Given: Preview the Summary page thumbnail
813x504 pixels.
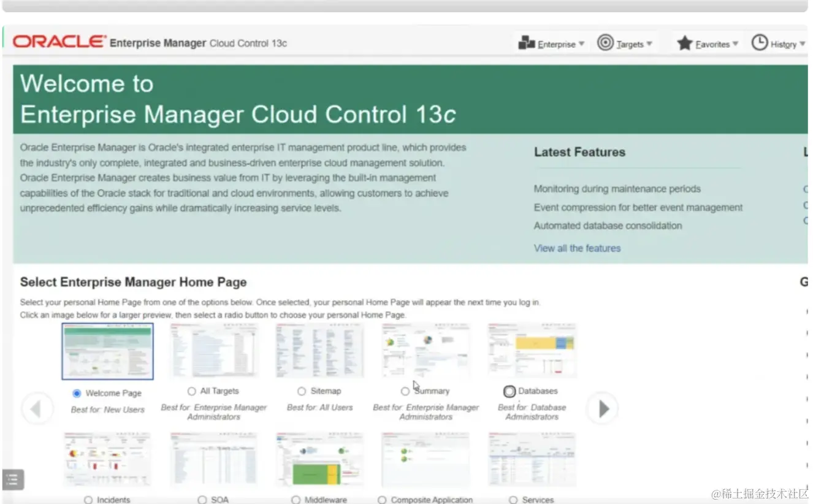Looking at the screenshot, I should 426,351.
